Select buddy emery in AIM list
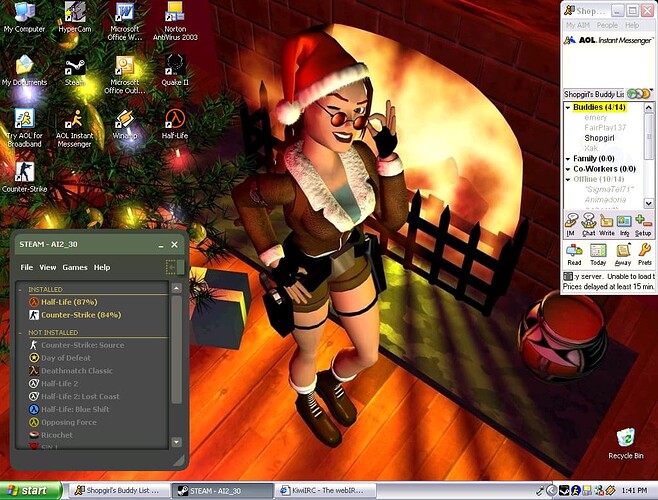 595,118
